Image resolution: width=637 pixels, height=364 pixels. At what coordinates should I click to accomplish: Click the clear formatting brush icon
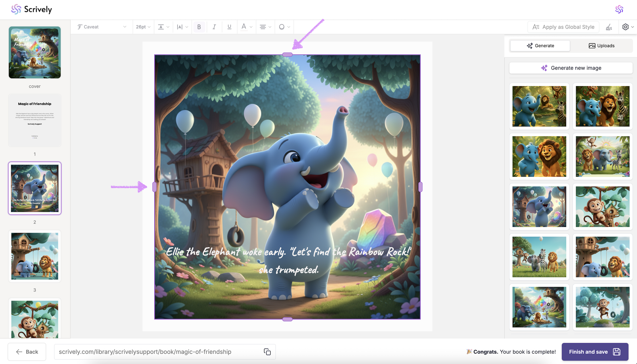pos(609,27)
